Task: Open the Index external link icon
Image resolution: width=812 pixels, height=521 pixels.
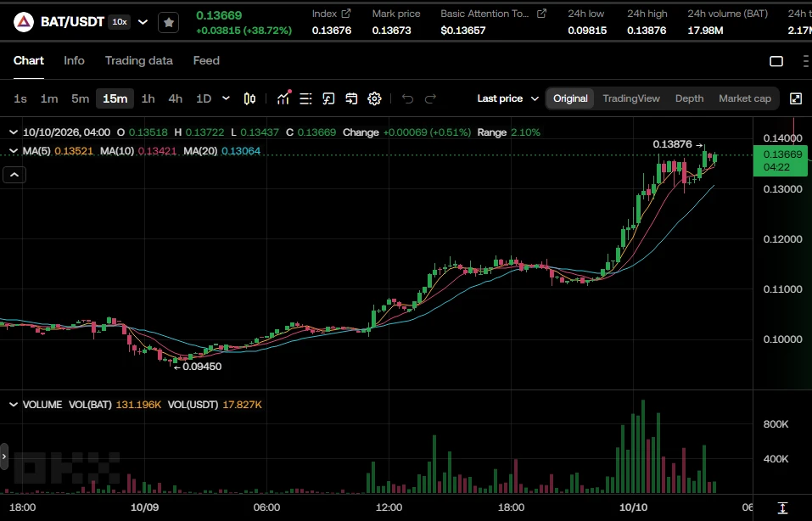Action: 346,14
